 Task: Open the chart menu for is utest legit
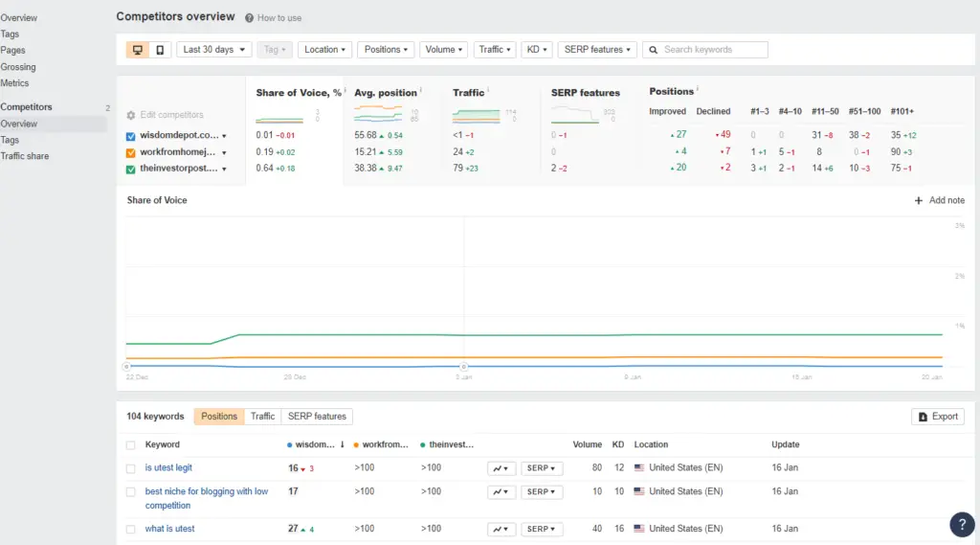501,468
